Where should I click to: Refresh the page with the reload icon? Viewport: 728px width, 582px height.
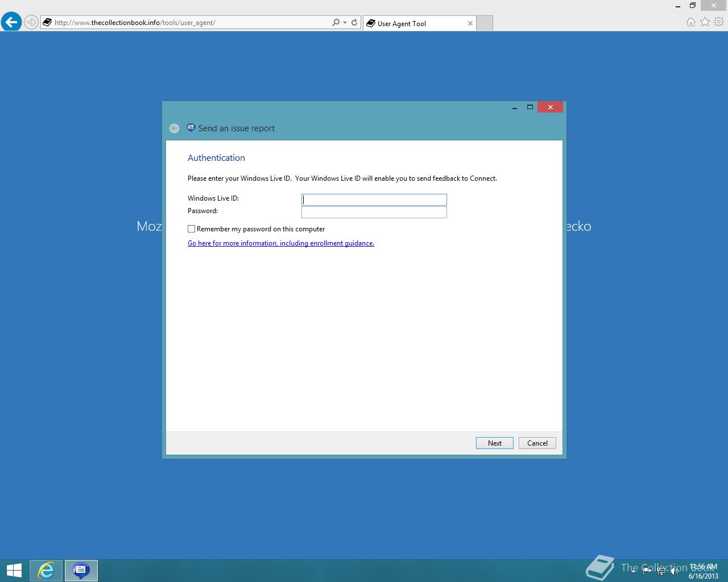tap(354, 23)
